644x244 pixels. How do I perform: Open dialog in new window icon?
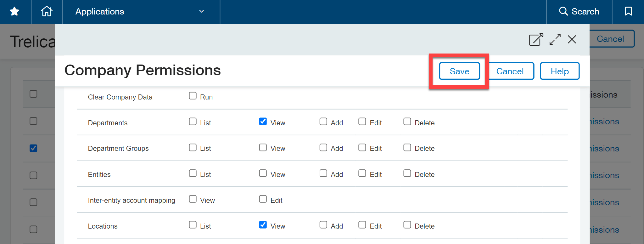coord(536,40)
